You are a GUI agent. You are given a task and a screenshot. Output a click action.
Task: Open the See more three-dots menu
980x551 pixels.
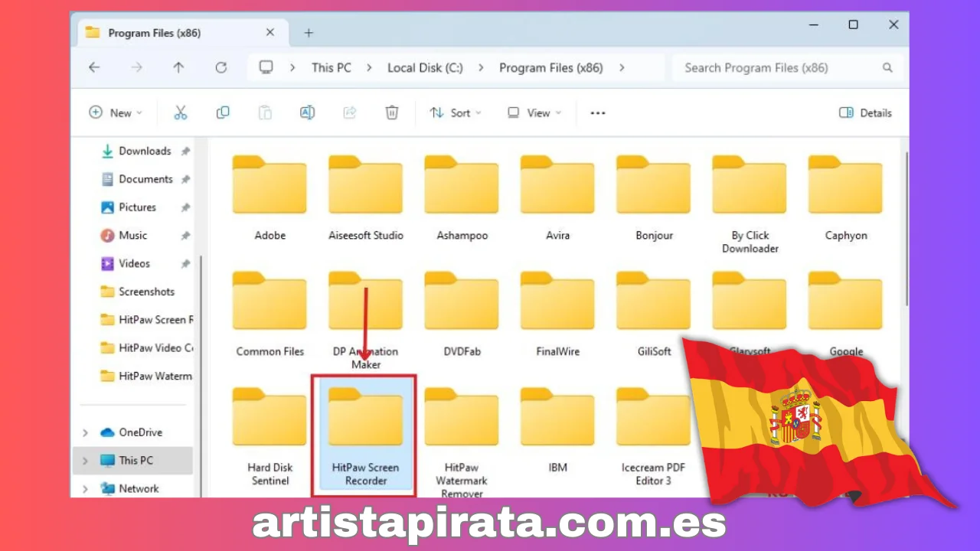coord(598,112)
